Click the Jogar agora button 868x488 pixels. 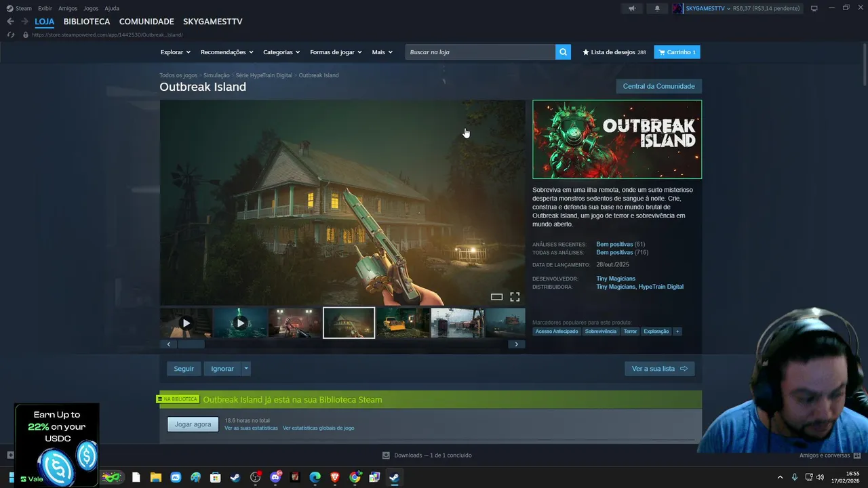pyautogui.click(x=193, y=424)
